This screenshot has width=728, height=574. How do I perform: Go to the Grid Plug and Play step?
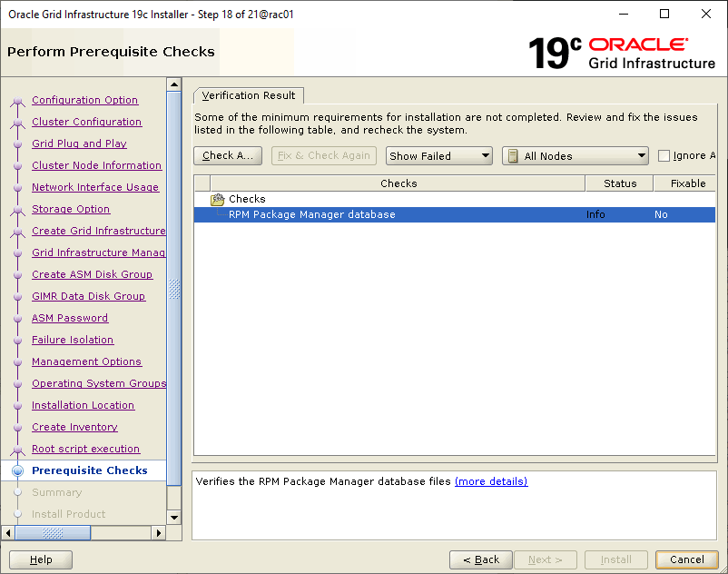click(79, 144)
